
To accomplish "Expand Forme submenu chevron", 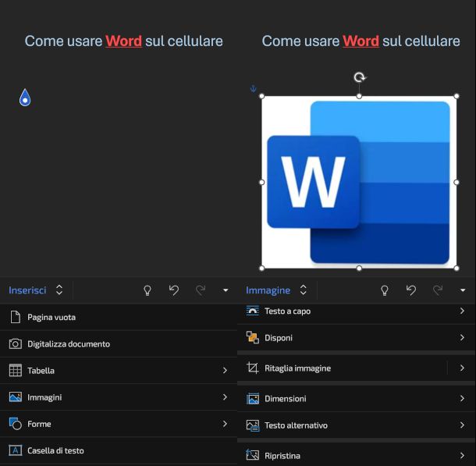I will click(225, 424).
